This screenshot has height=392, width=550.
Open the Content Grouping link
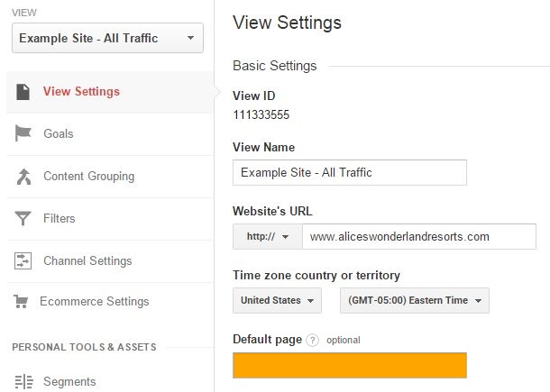click(88, 176)
